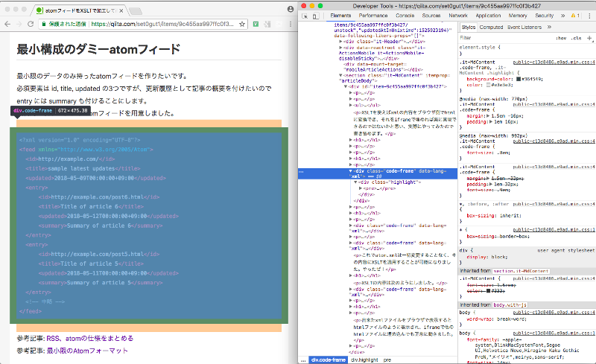Collapse the it-MdContent section node

coord(340,75)
